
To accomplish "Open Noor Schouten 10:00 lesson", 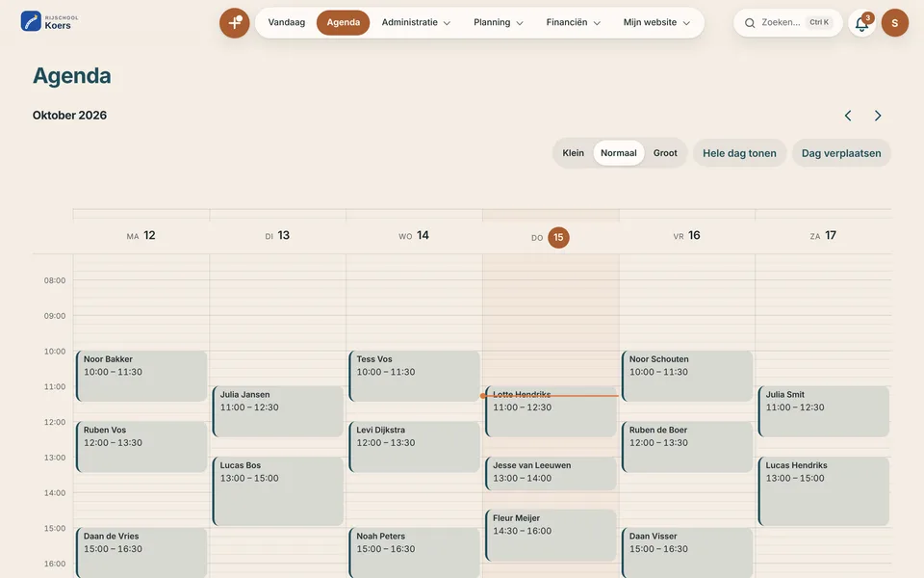I will tap(687, 377).
